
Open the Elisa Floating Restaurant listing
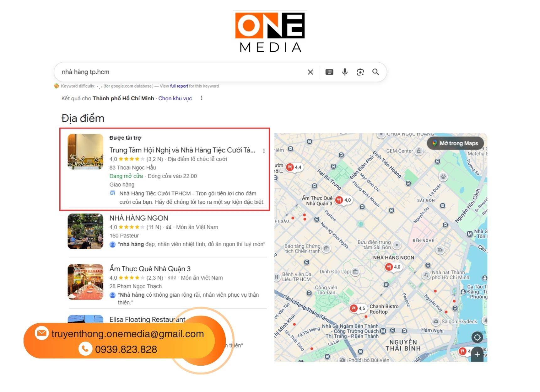tap(147, 319)
